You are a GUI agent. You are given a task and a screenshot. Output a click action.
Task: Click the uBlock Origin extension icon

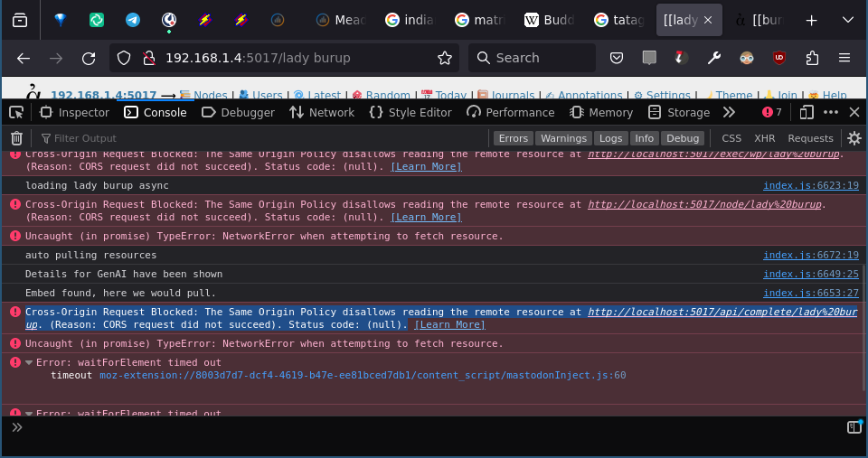click(x=778, y=58)
